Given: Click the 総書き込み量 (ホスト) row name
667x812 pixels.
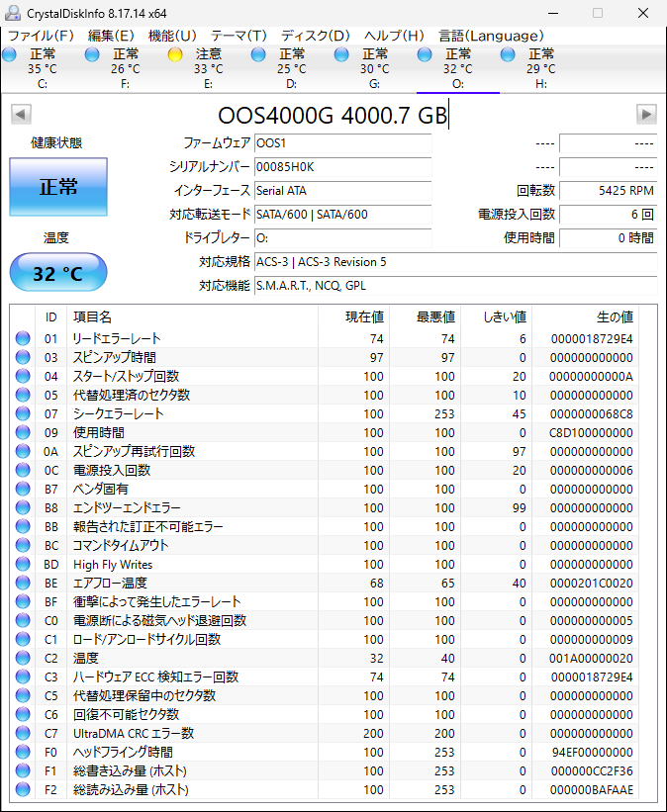Looking at the screenshot, I should [x=130, y=771].
